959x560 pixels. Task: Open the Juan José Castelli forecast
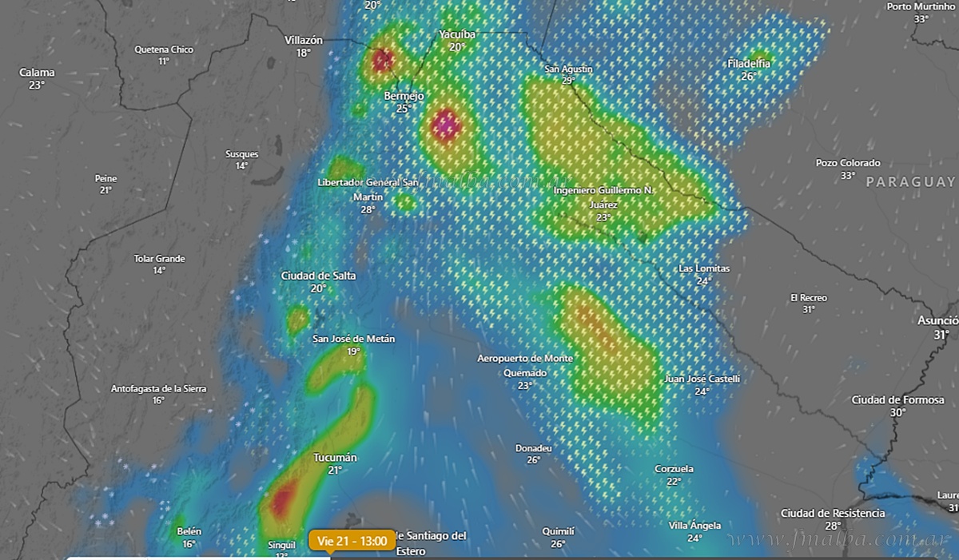point(702,379)
